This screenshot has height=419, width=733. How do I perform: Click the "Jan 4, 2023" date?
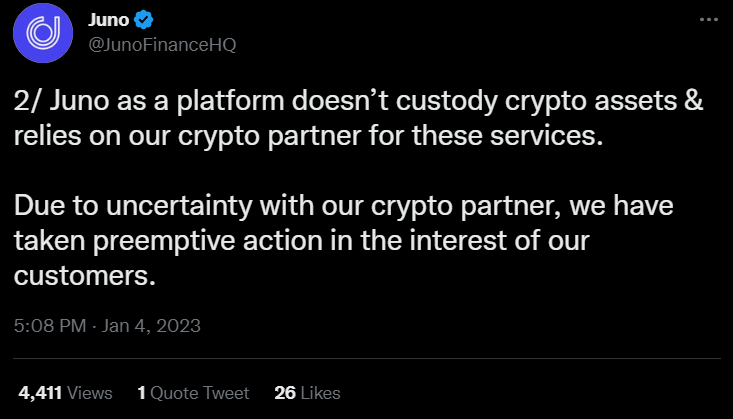tap(151, 326)
